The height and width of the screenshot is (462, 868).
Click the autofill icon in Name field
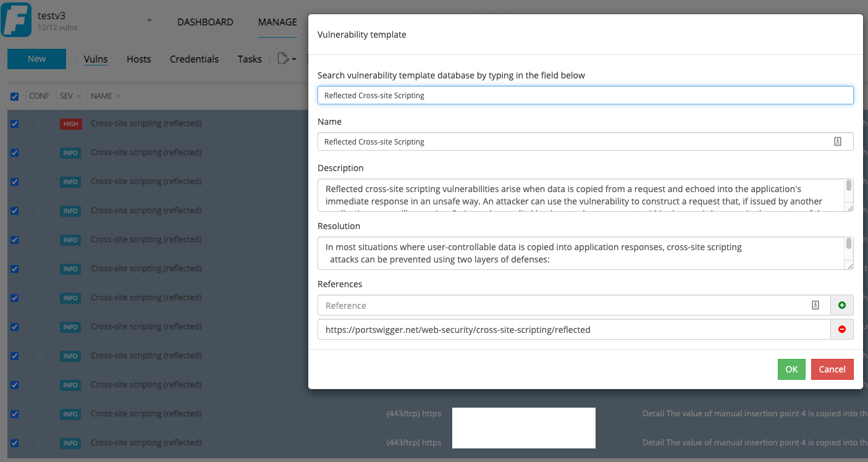[x=838, y=141]
